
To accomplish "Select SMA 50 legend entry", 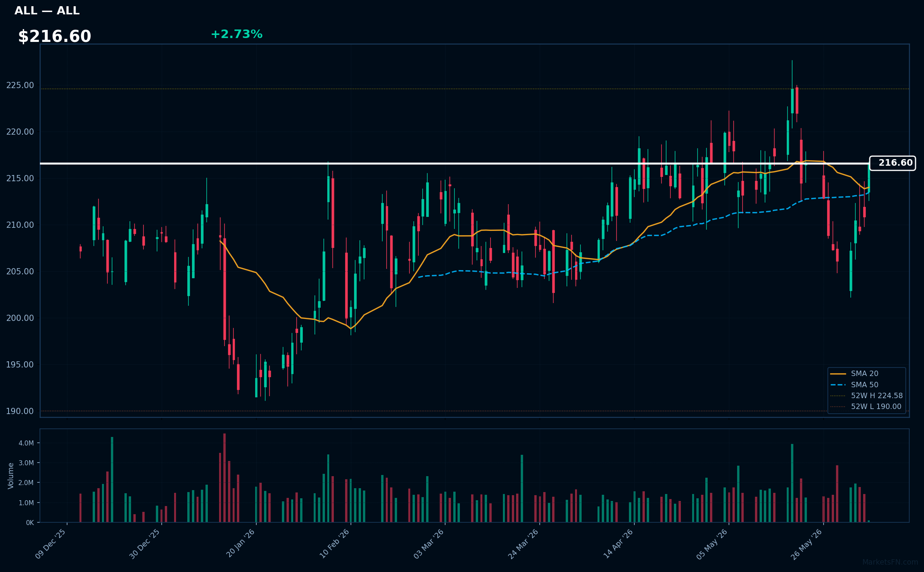I will [854, 385].
